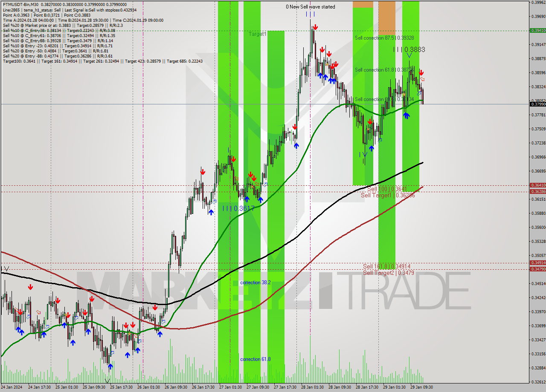Click the 0.34514 price axis label

538,284
